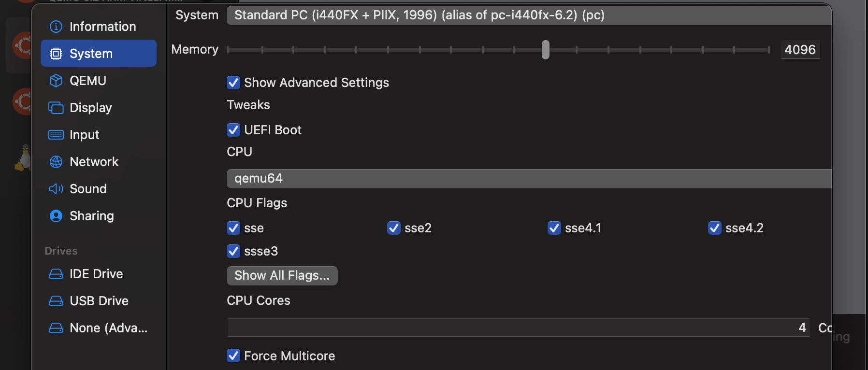Image resolution: width=868 pixels, height=370 pixels.
Task: Open the Information settings icon
Action: [56, 27]
